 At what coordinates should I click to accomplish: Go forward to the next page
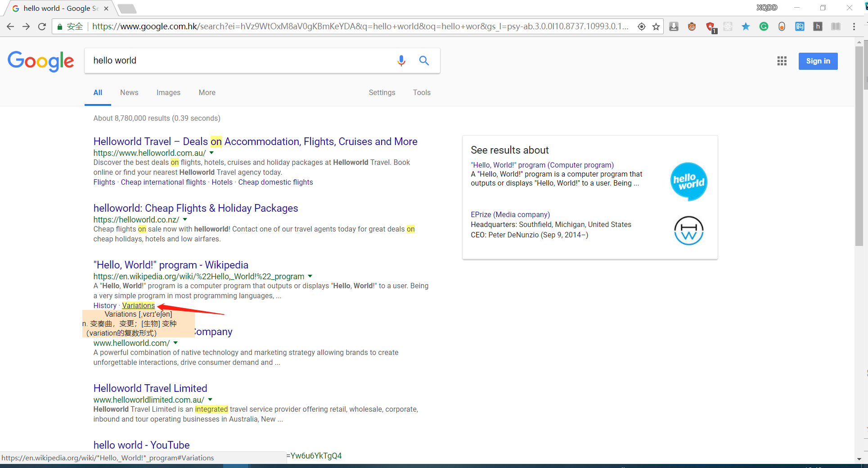tap(26, 27)
